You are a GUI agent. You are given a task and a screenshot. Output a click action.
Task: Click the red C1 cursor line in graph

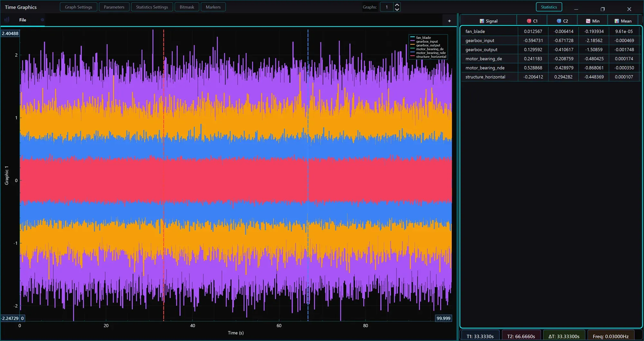164,175
